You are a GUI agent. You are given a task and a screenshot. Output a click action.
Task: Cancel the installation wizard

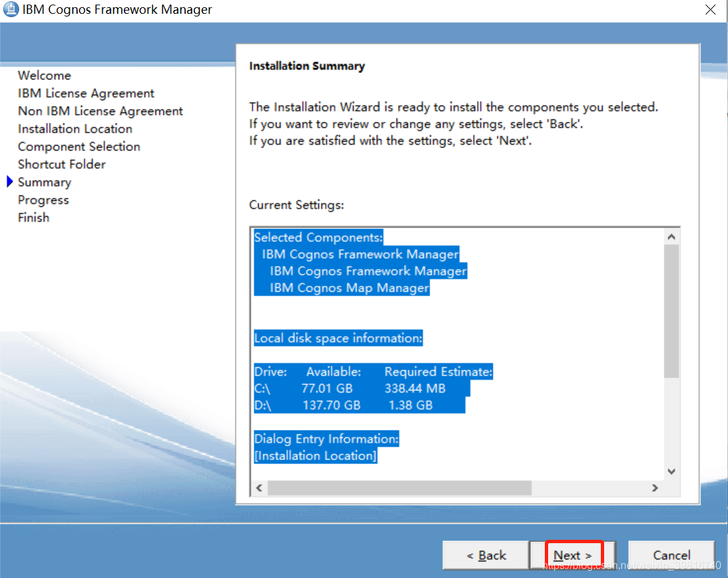click(671, 555)
